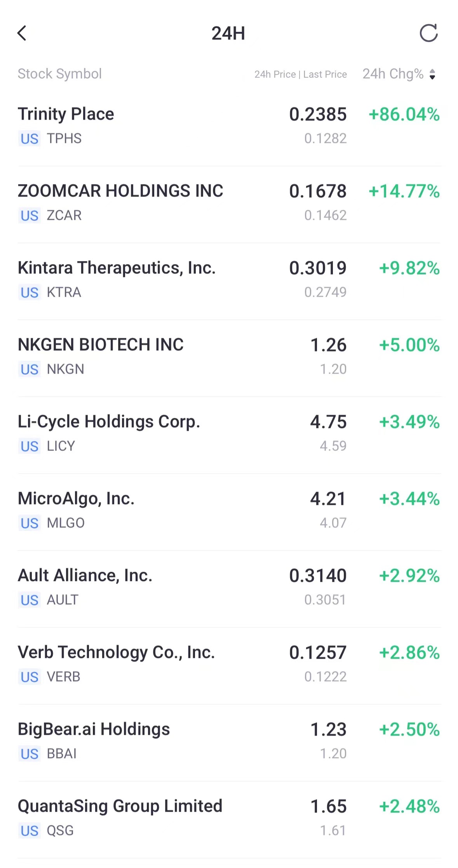458x868 pixels.
Task: View Verb Technology Co., Inc. stock
Action: pyautogui.click(x=116, y=652)
